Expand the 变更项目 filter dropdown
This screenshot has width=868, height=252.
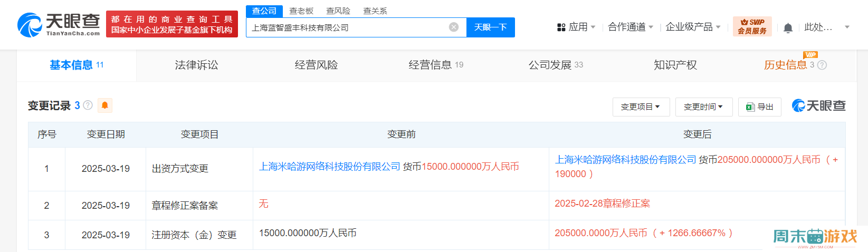(x=641, y=107)
